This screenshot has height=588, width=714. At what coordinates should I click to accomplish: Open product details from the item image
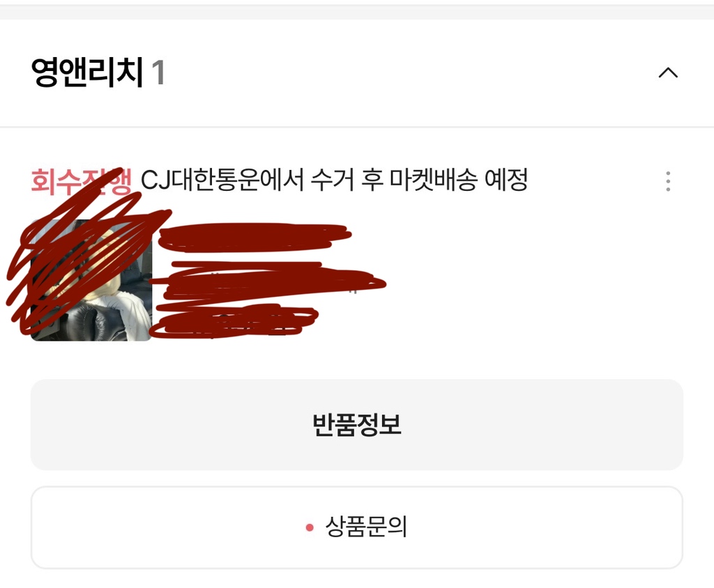[x=91, y=280]
